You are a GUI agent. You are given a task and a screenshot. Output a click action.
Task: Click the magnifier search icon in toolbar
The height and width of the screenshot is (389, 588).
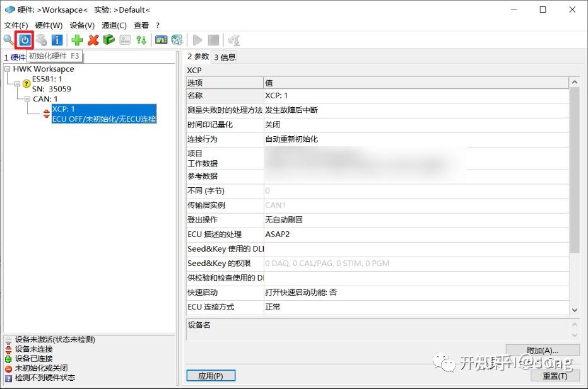7,40
